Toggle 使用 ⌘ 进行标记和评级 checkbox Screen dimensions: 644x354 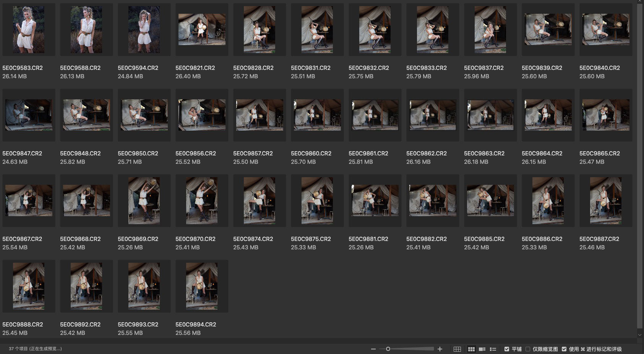(564, 349)
